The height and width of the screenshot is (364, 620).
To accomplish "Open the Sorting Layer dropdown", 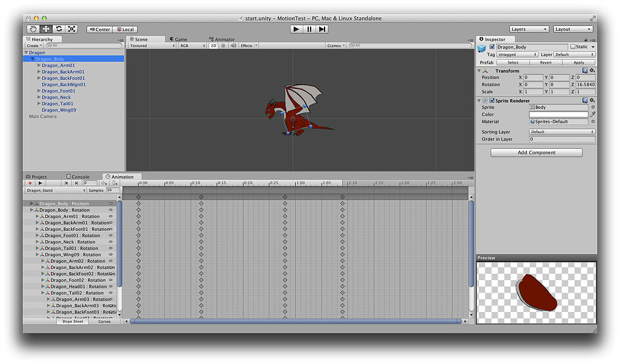I will tap(561, 131).
